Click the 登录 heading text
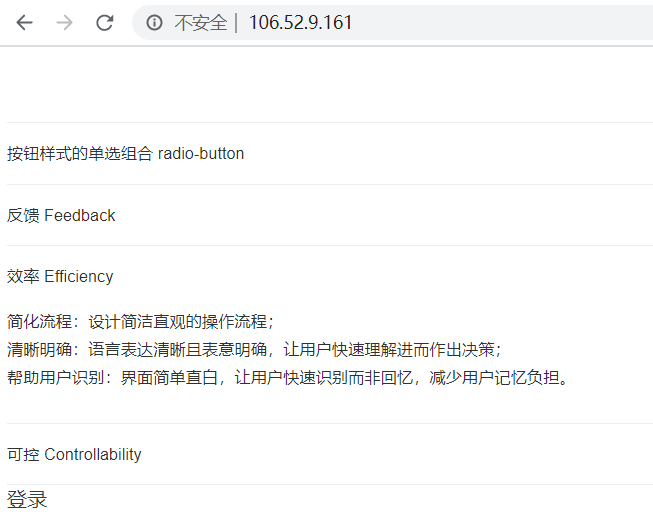Screen dimensions: 653x531 (x=27, y=499)
